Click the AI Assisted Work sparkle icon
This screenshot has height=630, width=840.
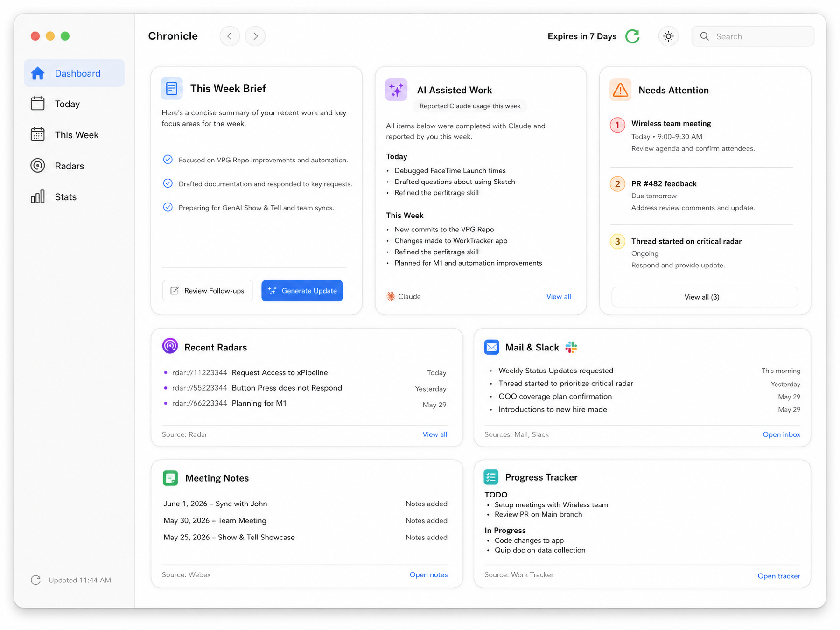[x=396, y=90]
